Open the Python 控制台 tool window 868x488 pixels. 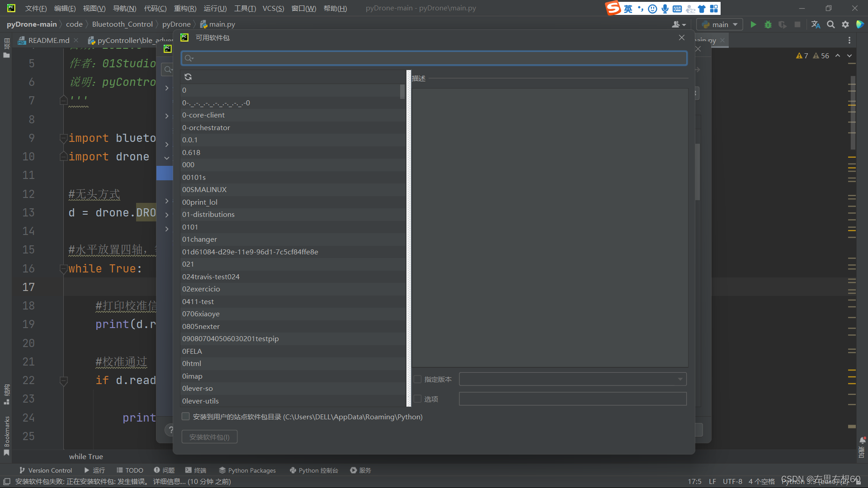tap(314, 470)
